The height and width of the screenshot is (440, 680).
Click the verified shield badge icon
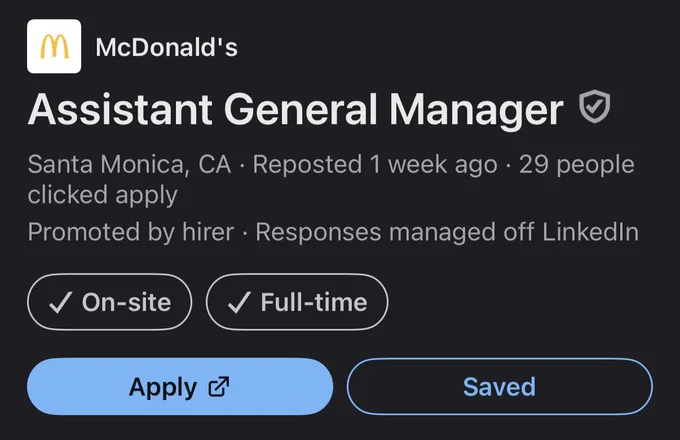coord(595,106)
